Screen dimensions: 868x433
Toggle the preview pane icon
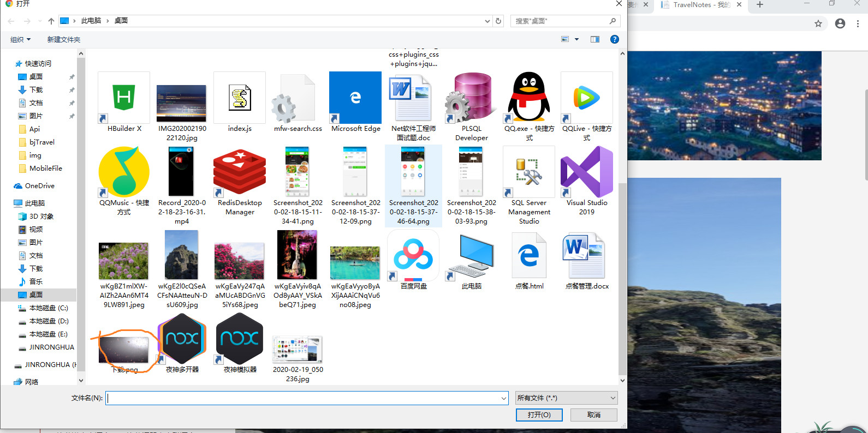tap(595, 39)
